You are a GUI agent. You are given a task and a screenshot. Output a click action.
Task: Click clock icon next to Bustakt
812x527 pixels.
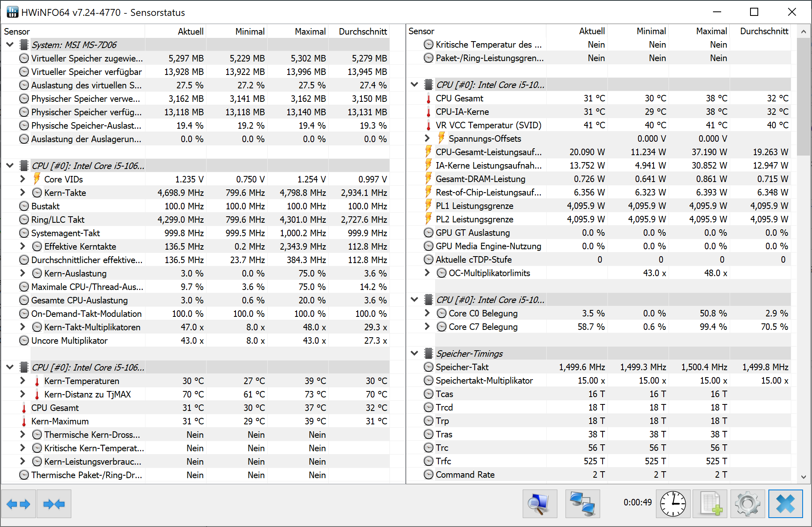pyautogui.click(x=24, y=206)
